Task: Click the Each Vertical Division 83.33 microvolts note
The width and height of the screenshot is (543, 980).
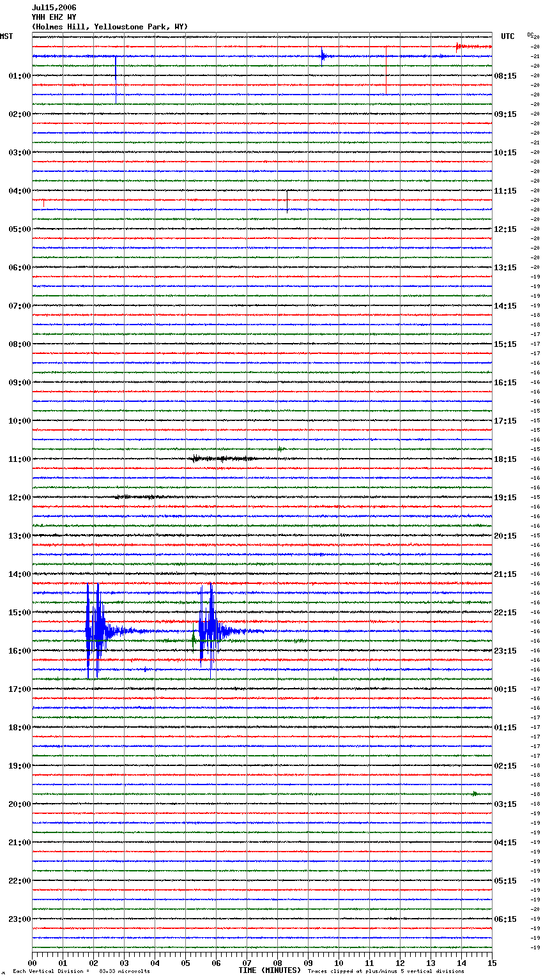Action: point(81,971)
